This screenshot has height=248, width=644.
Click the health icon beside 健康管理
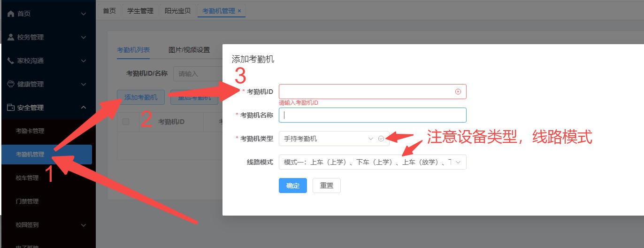[x=11, y=84]
